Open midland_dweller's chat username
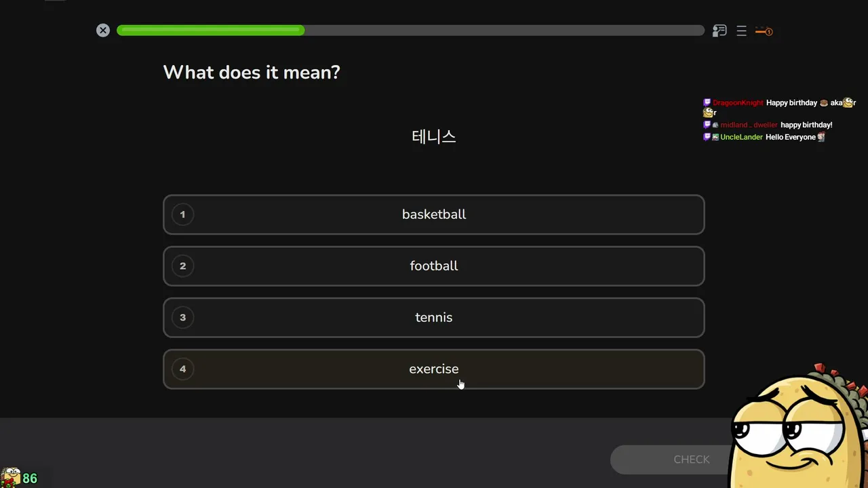Viewport: 868px width, 488px height. 749,125
